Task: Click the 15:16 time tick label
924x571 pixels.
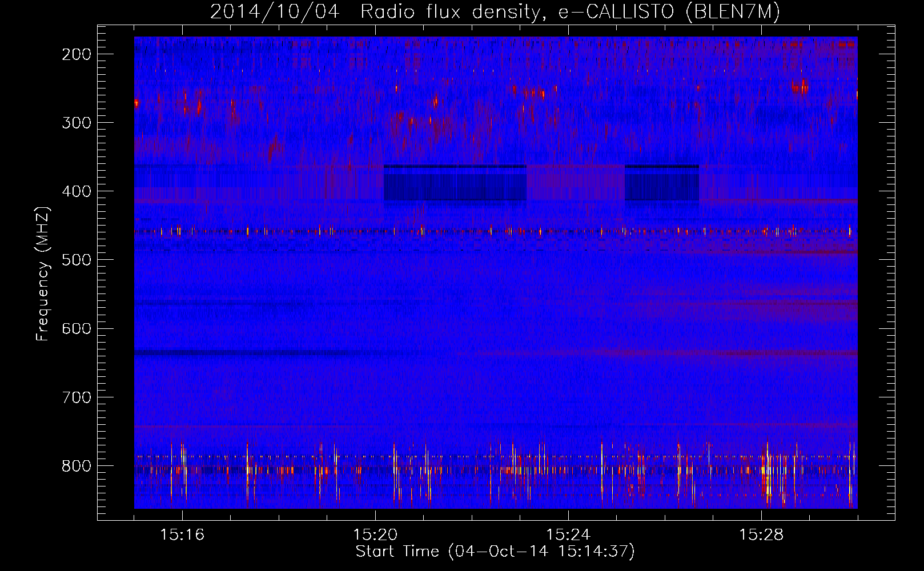Action: point(182,535)
